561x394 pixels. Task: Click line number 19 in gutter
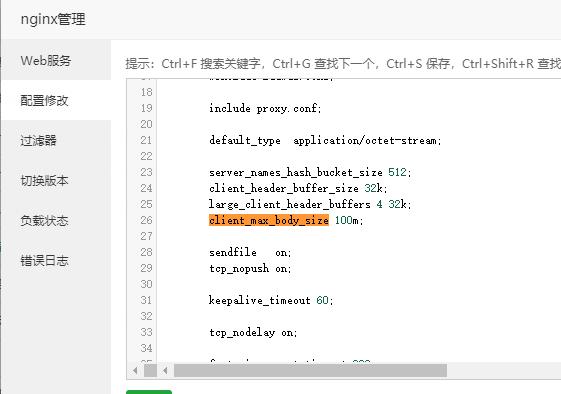click(x=146, y=108)
